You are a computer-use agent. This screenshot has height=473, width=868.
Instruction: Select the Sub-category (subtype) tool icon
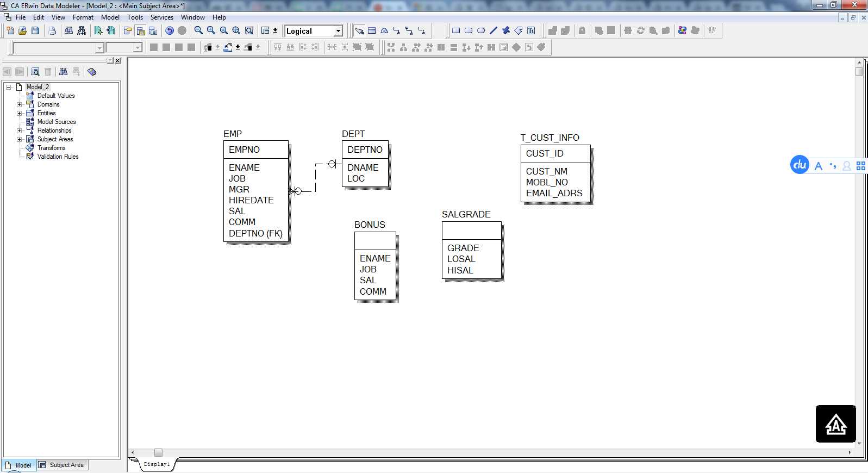tap(384, 30)
